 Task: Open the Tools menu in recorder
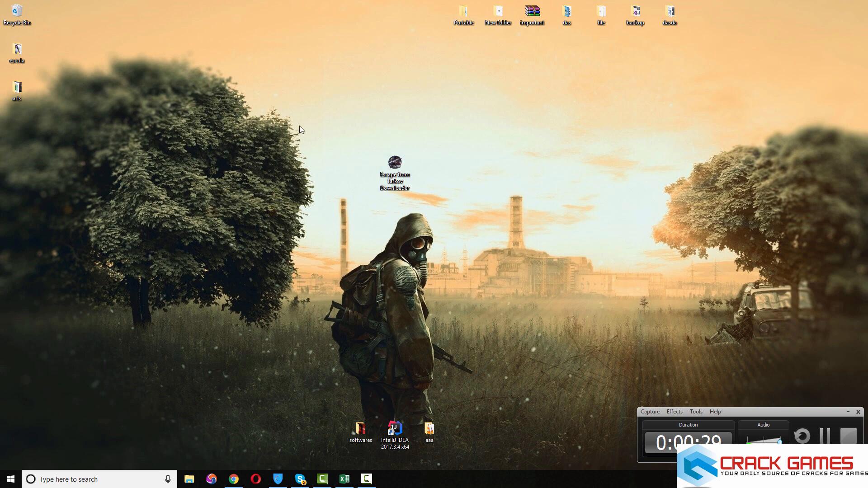click(696, 412)
